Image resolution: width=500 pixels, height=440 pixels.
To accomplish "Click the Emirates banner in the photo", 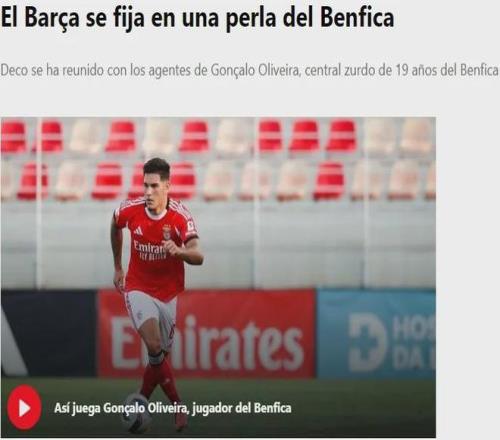I will [x=207, y=334].
